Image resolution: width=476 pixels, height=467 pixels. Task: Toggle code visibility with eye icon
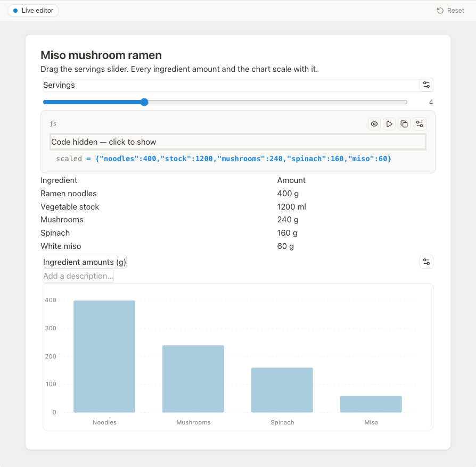[374, 124]
